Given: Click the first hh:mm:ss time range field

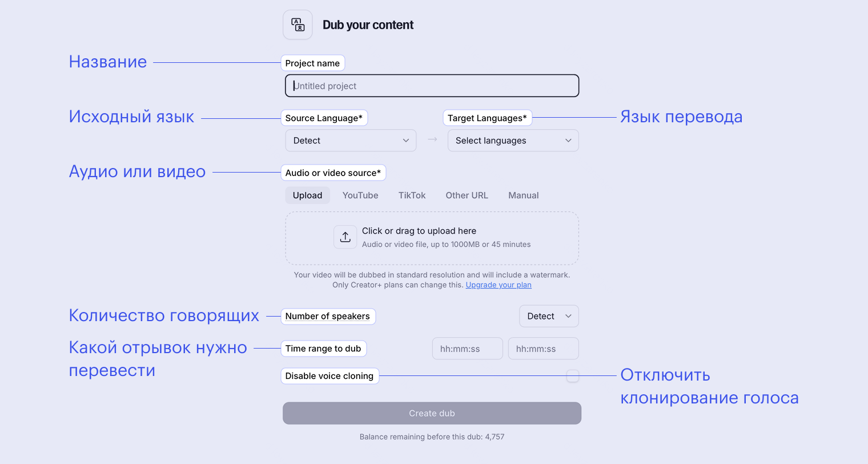Looking at the screenshot, I should pos(467,348).
